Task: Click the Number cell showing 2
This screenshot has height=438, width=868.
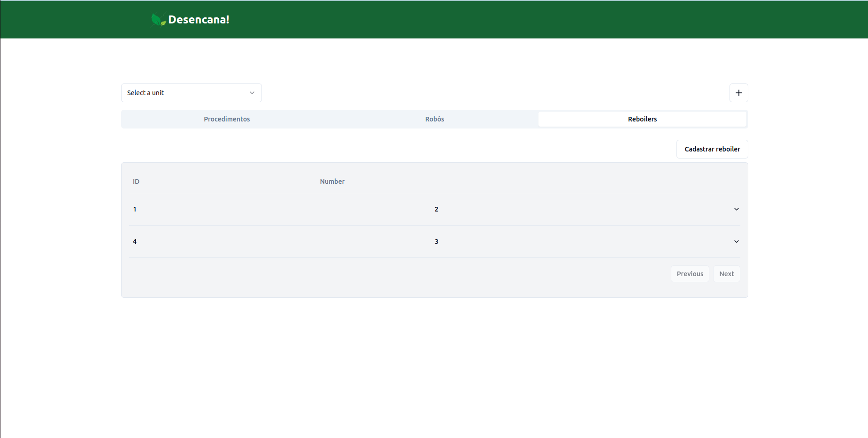Action: (x=436, y=209)
